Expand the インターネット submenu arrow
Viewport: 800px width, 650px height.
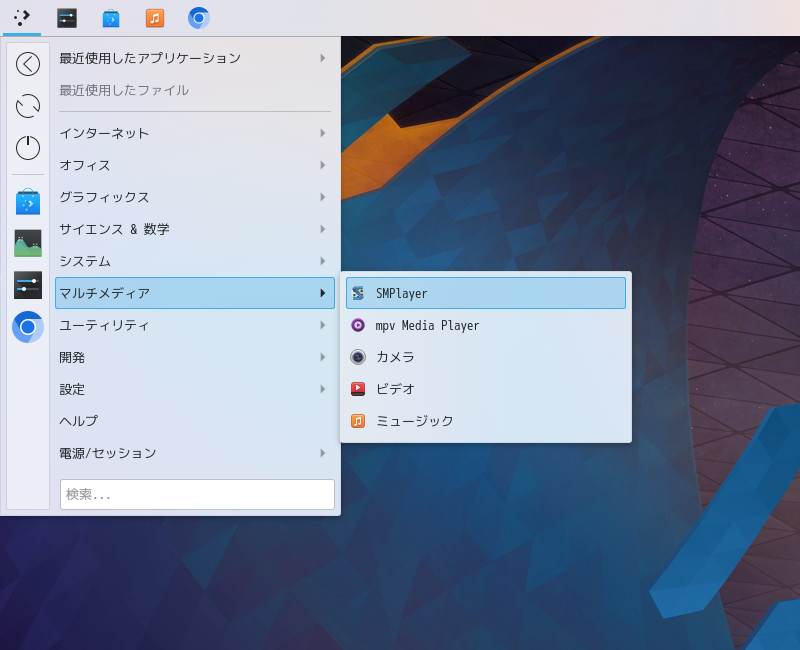coord(323,133)
